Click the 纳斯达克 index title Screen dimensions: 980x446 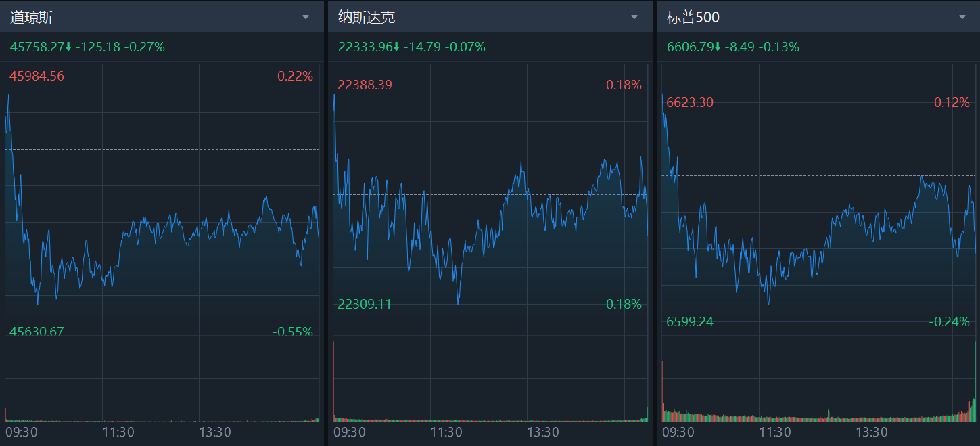[366, 18]
